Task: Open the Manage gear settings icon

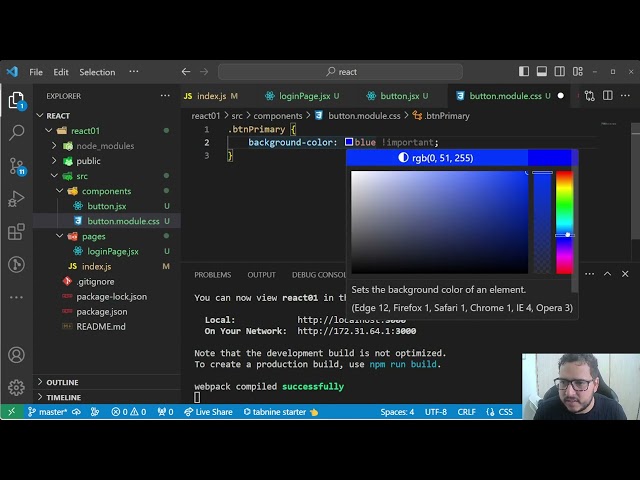Action: tap(16, 387)
